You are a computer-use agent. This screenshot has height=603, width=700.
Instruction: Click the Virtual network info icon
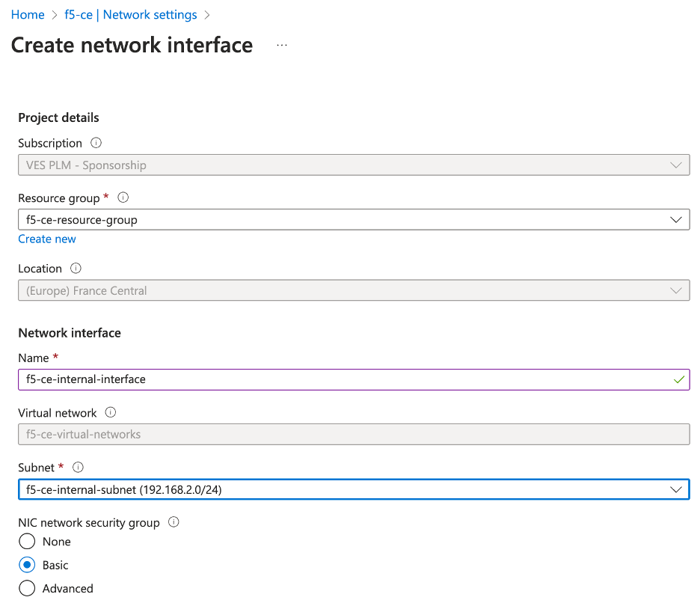click(x=109, y=412)
